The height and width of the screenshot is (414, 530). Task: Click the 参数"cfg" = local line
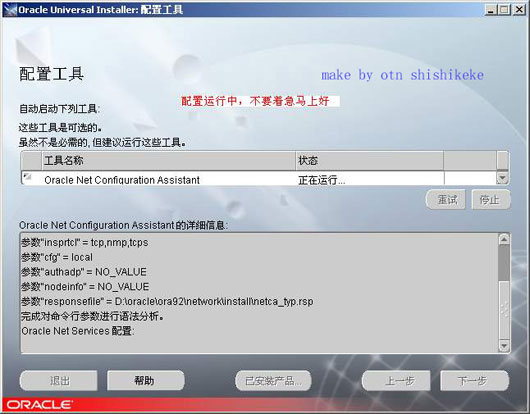(x=57, y=257)
